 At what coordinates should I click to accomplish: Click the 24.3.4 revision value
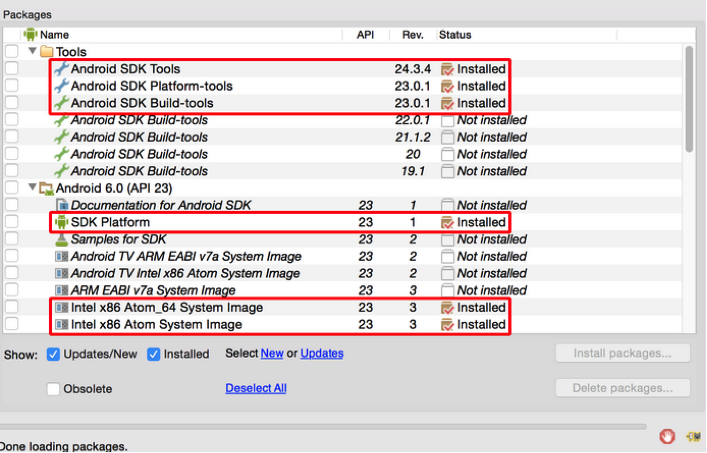[x=413, y=69]
